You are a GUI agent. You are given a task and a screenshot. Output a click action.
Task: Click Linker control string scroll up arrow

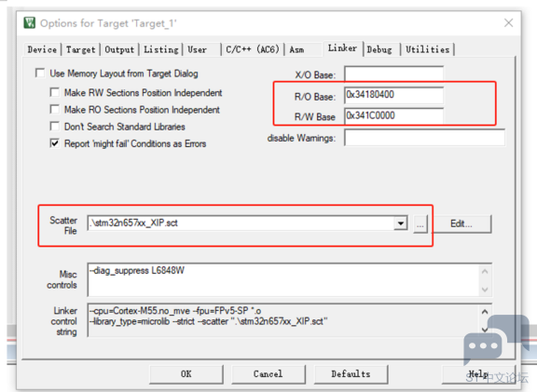click(485, 312)
